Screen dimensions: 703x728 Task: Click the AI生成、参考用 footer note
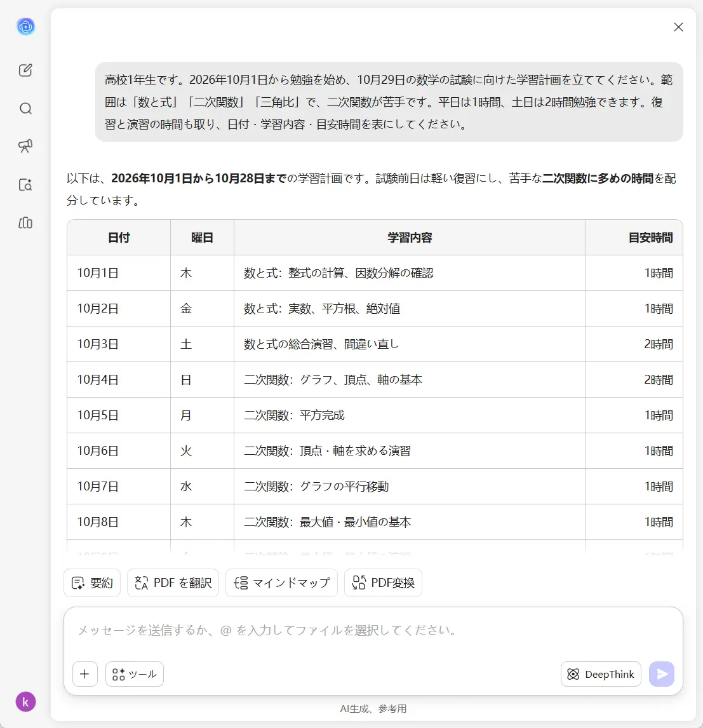[x=373, y=708]
